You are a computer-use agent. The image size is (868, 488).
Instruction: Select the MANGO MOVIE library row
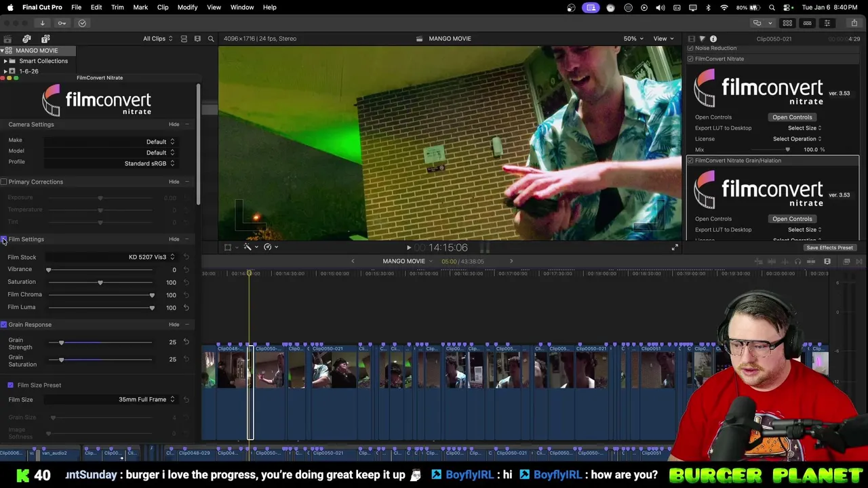[x=37, y=51]
